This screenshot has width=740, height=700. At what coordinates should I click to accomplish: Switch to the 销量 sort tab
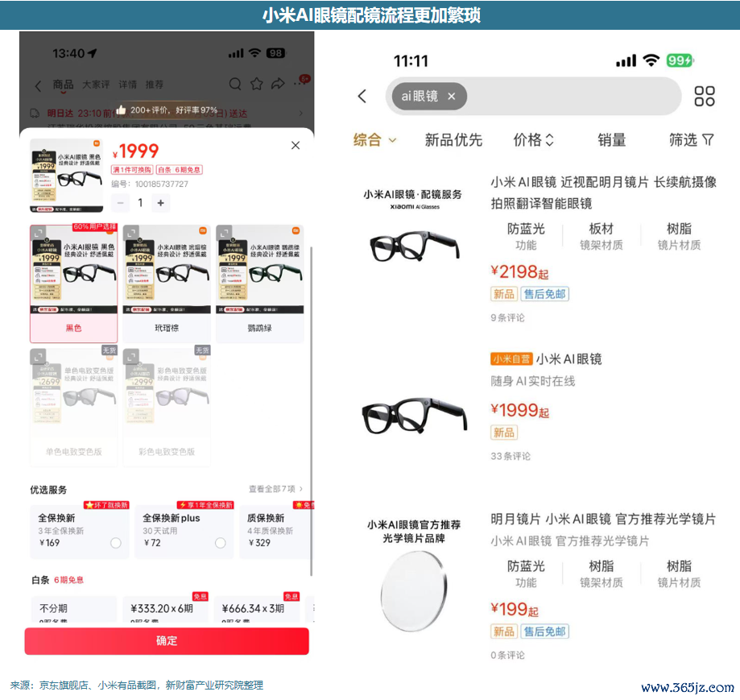point(612,139)
